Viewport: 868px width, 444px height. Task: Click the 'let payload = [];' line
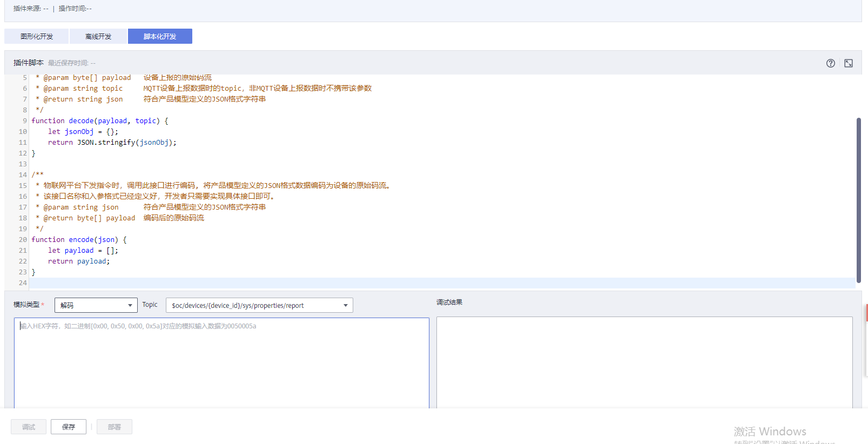point(83,251)
